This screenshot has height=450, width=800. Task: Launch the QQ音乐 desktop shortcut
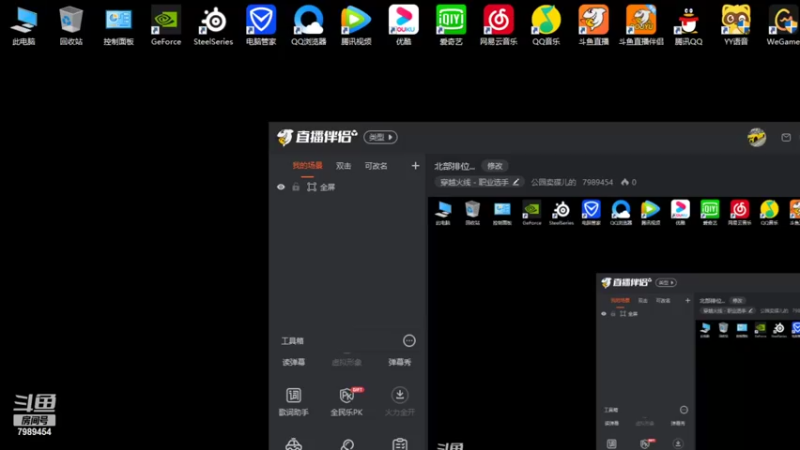coord(546,26)
